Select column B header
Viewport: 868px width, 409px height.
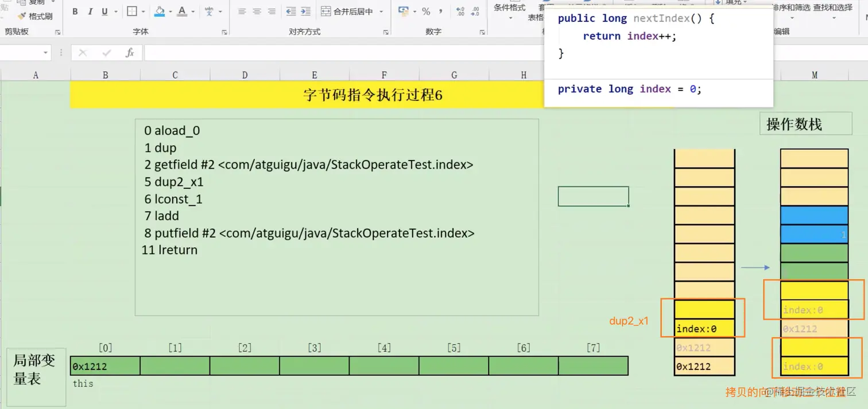(x=105, y=75)
